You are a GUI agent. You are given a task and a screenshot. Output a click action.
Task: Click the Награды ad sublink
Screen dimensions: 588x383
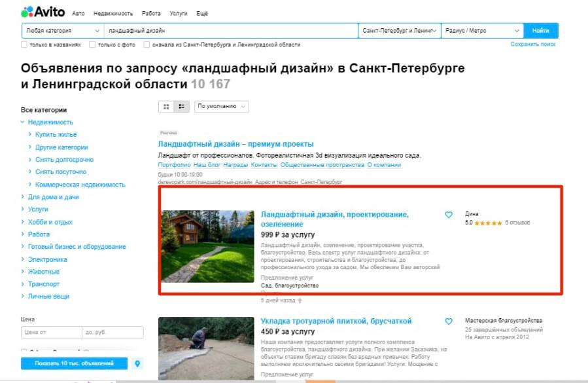click(235, 165)
